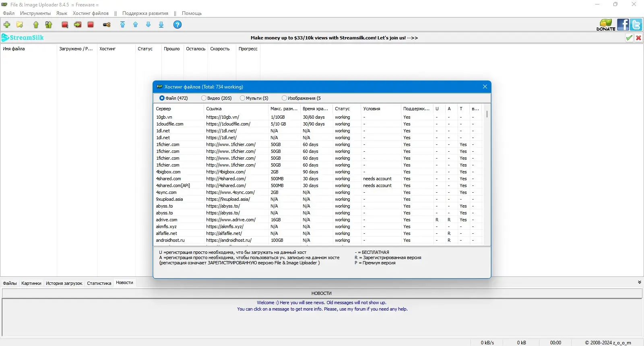Open the Файл menu

coord(9,13)
